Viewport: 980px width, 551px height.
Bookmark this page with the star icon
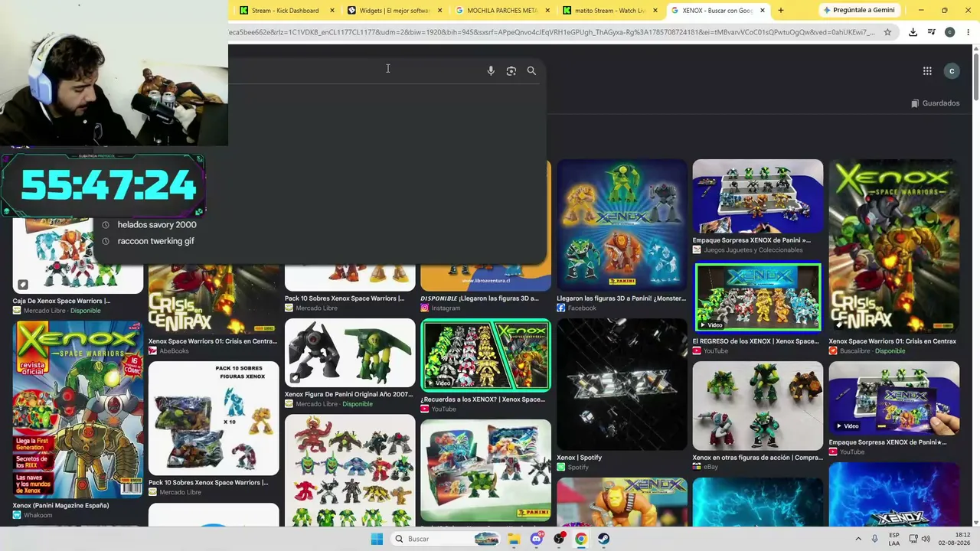click(887, 32)
